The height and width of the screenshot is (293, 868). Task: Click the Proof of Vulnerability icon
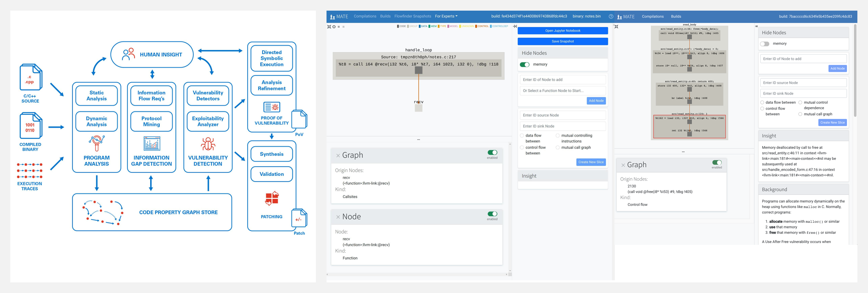coord(272,107)
